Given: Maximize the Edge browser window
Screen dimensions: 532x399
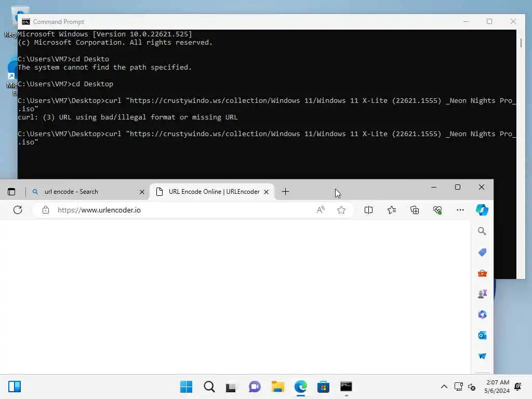Looking at the screenshot, I should (458, 187).
